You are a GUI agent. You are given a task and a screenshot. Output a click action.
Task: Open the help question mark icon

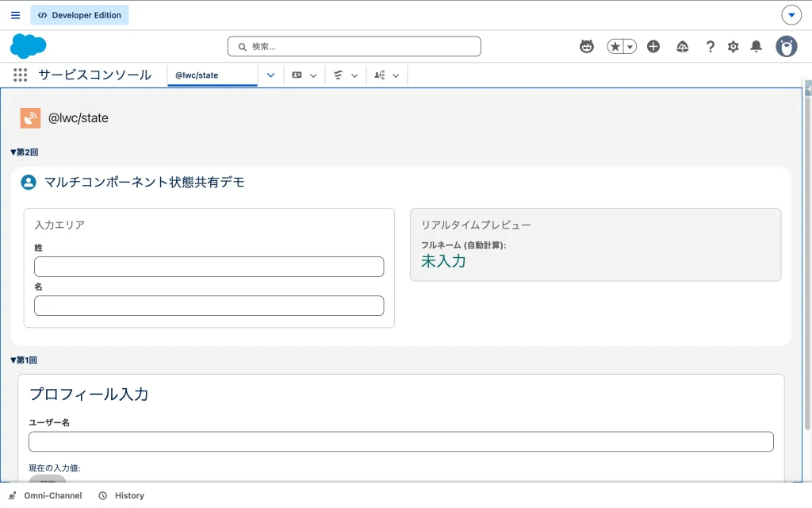pyautogui.click(x=710, y=47)
